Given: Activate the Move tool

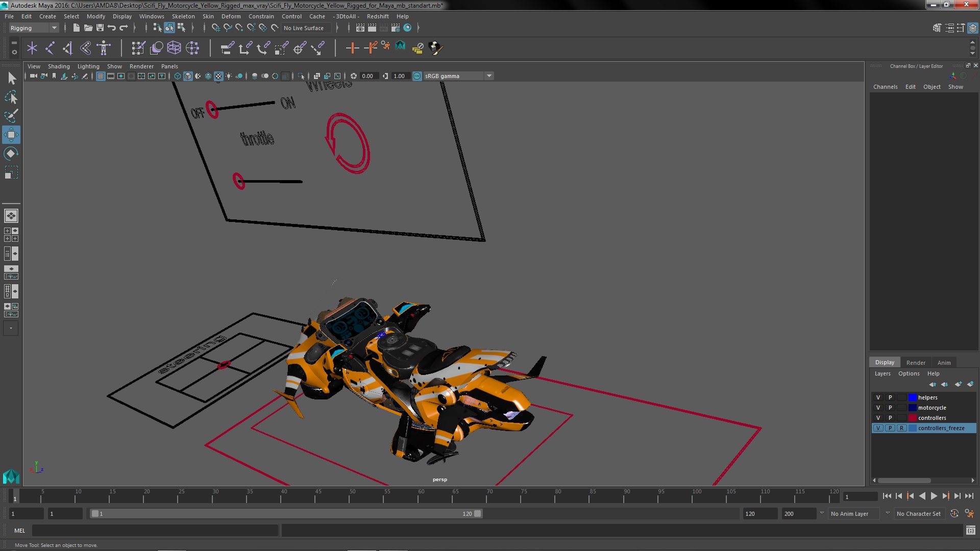Looking at the screenshot, I should 11,135.
